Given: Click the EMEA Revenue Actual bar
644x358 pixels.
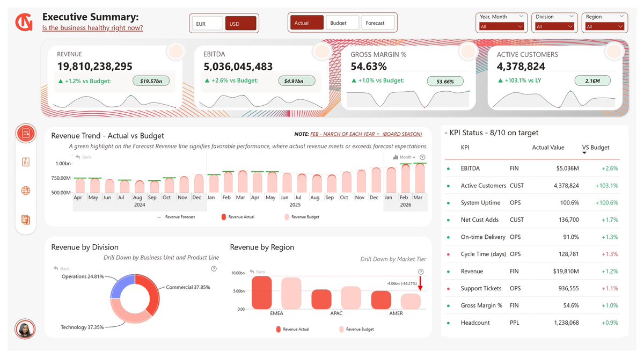Looking at the screenshot, I should 262,293.
